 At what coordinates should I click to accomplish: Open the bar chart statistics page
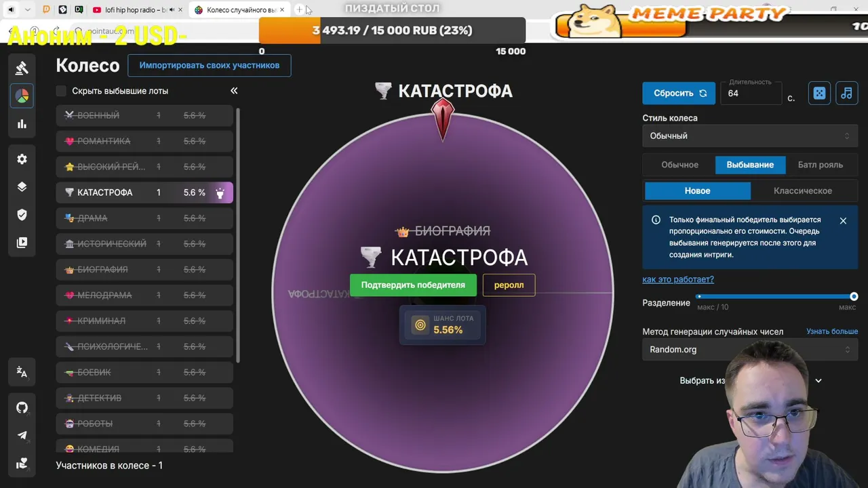coord(22,124)
